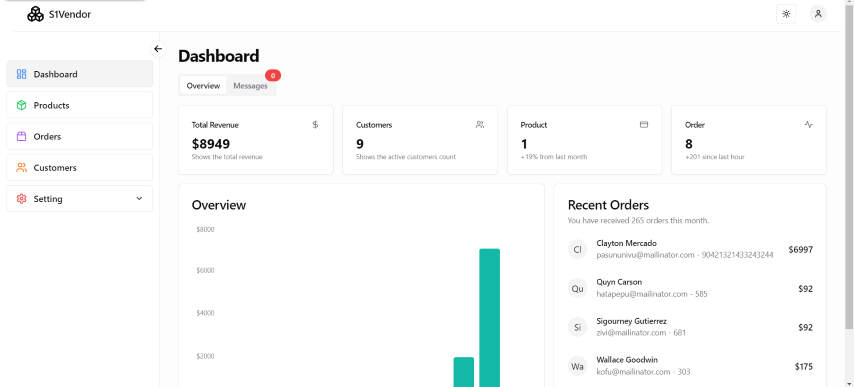The height and width of the screenshot is (387, 854).
Task: Open Orders in the sidebar
Action: (x=80, y=137)
